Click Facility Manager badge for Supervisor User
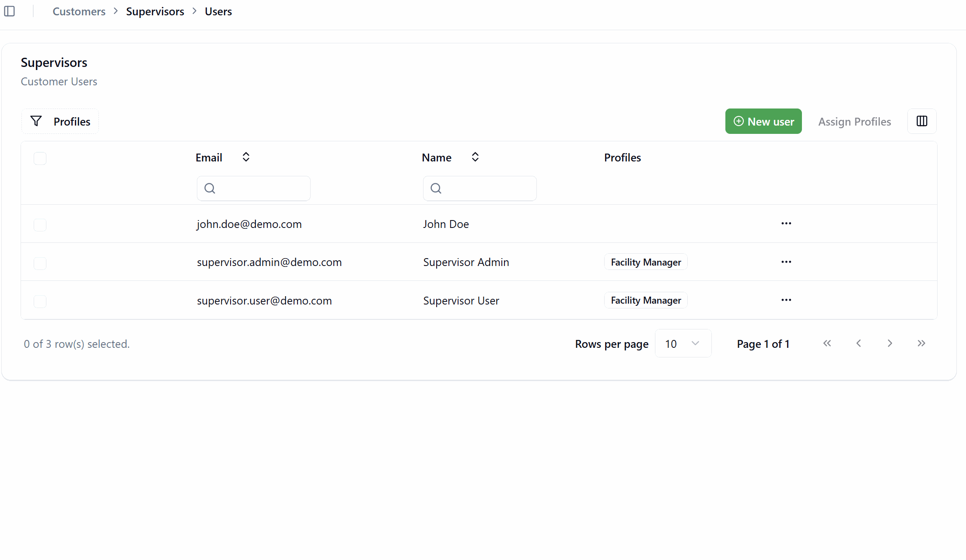Image resolution: width=966 pixels, height=560 pixels. 646,300
